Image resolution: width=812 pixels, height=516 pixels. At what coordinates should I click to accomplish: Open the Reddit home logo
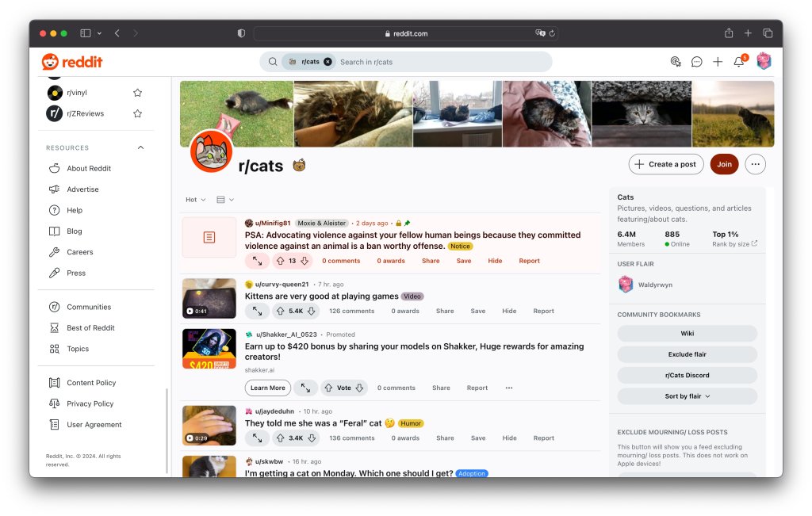coord(72,62)
